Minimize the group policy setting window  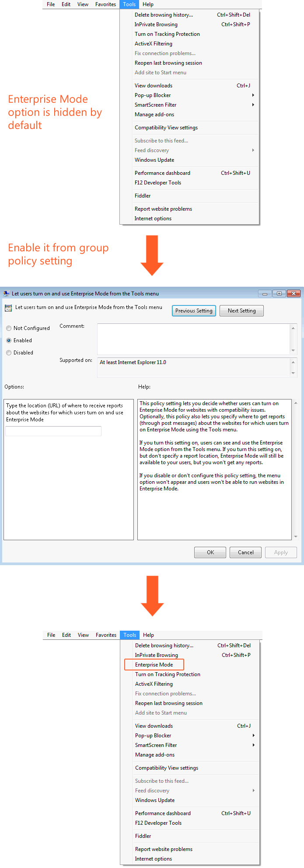point(265,294)
